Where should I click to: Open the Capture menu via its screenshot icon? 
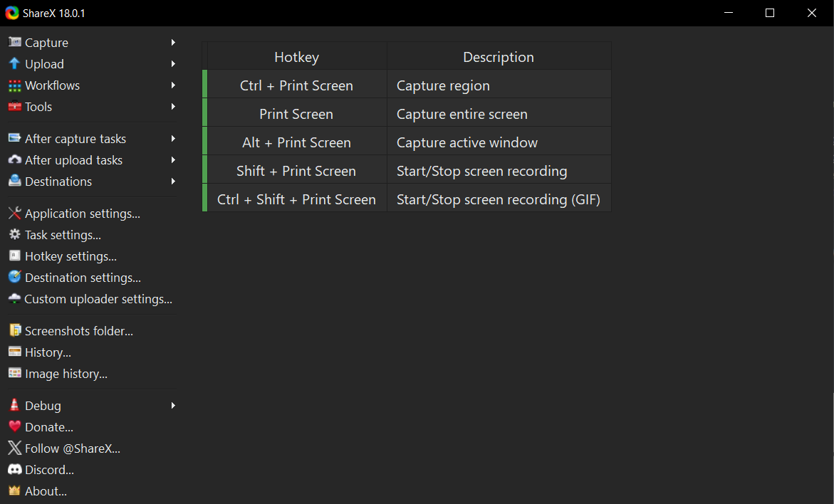14,42
